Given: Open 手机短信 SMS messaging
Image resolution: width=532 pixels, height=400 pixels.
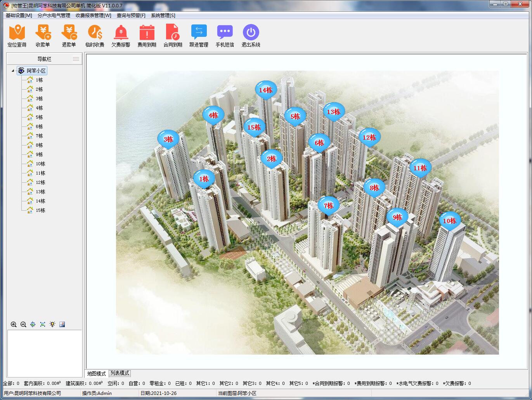Looking at the screenshot, I should coord(225,33).
